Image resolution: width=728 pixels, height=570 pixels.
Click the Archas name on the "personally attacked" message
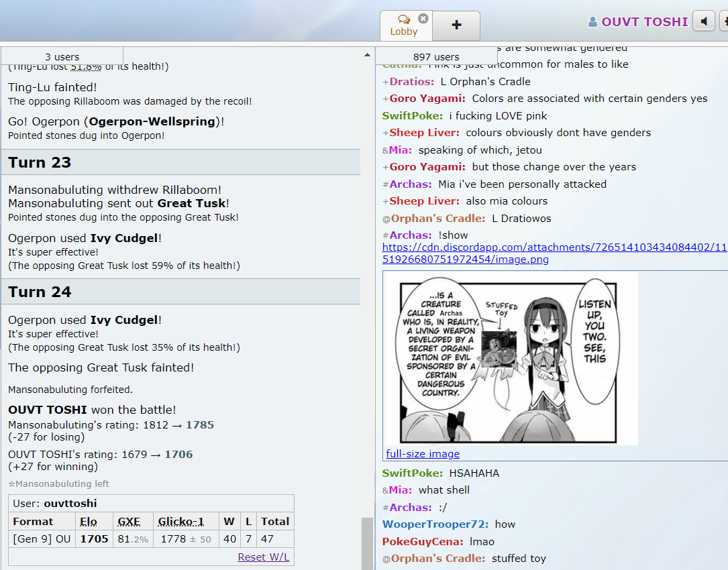point(411,184)
